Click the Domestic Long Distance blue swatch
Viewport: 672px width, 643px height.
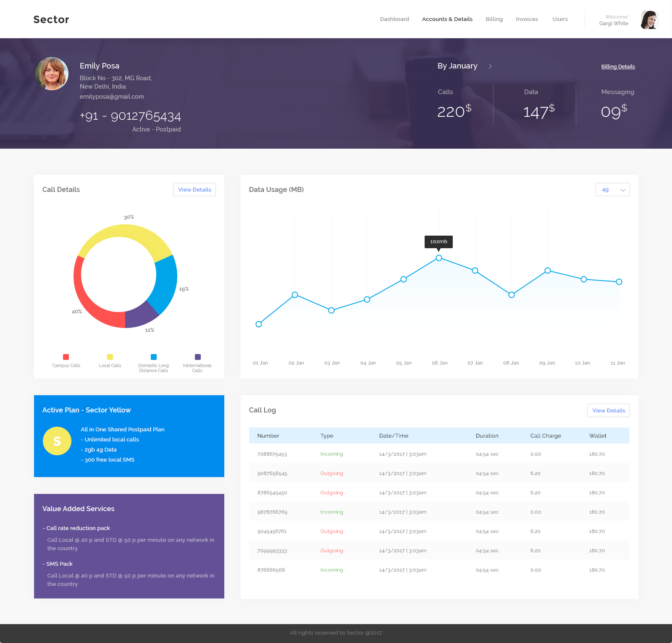pyautogui.click(x=154, y=357)
